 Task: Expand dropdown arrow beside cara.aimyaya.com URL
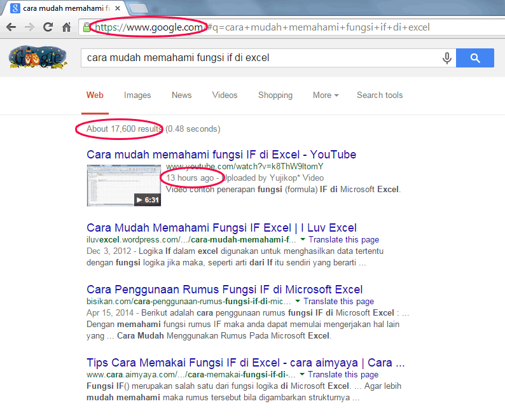302,374
